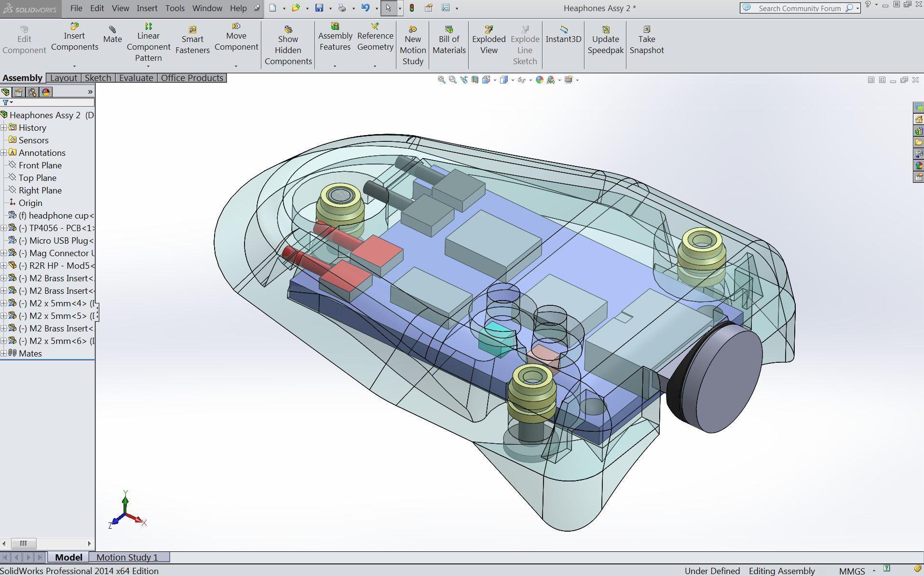The image size is (924, 576).
Task: Open the DisplayManager tab icon
Action: click(x=46, y=92)
